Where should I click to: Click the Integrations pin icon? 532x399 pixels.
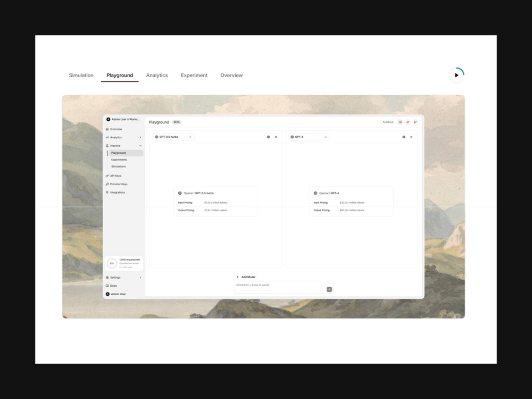[107, 193]
